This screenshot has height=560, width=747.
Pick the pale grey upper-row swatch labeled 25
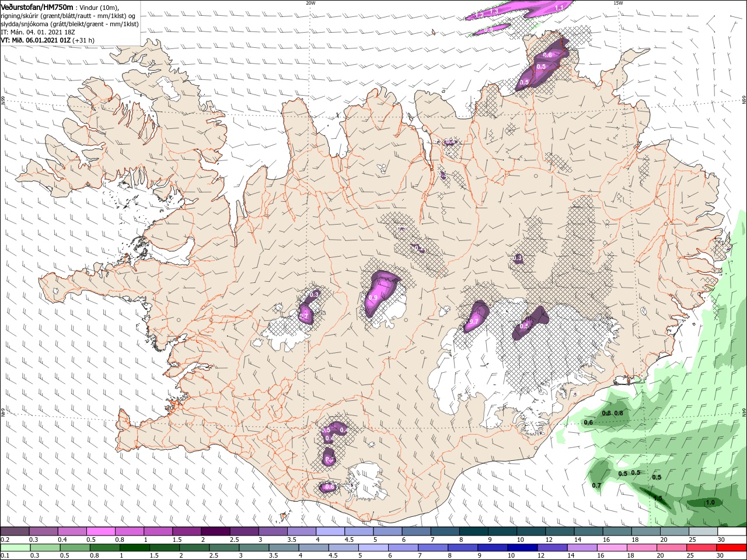[x=704, y=531]
